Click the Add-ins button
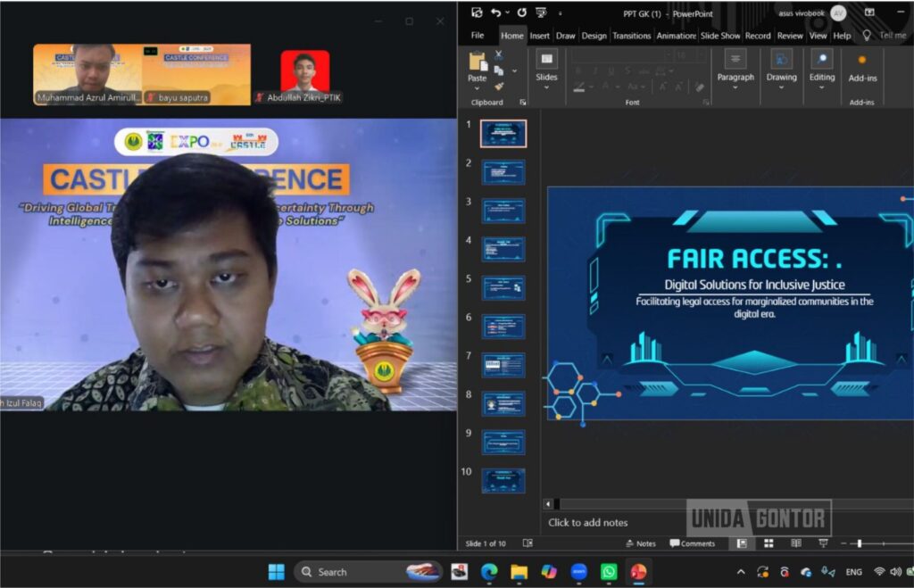The width and height of the screenshot is (914, 588). 862,69
